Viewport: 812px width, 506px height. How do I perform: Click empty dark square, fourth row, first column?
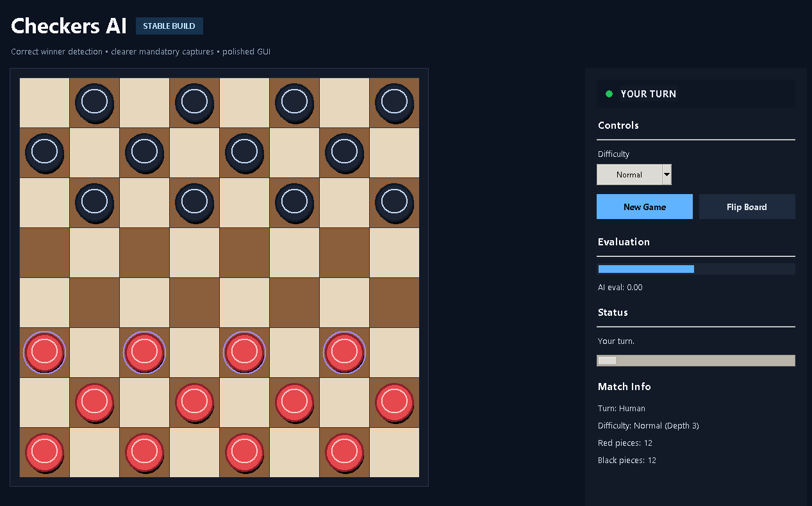coord(45,252)
